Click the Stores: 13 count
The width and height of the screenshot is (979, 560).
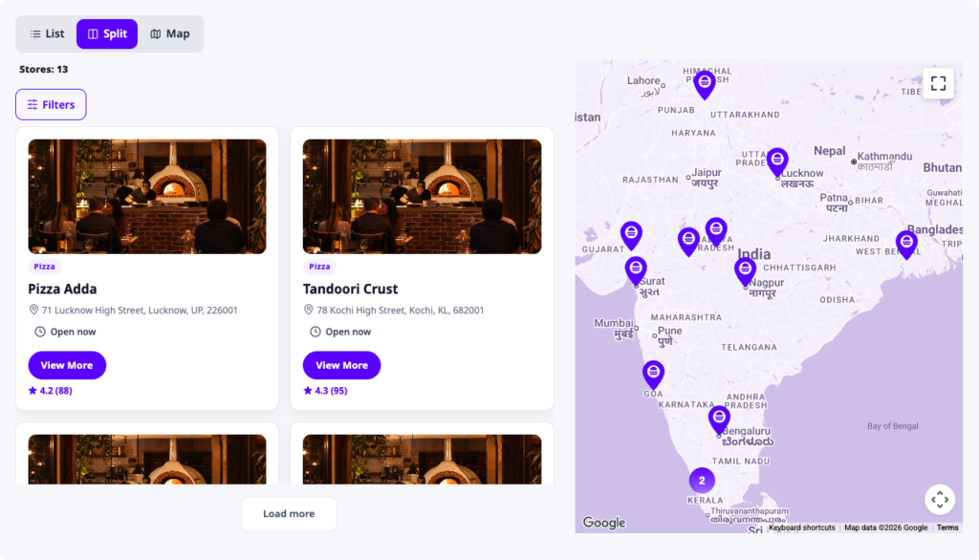[x=44, y=70]
